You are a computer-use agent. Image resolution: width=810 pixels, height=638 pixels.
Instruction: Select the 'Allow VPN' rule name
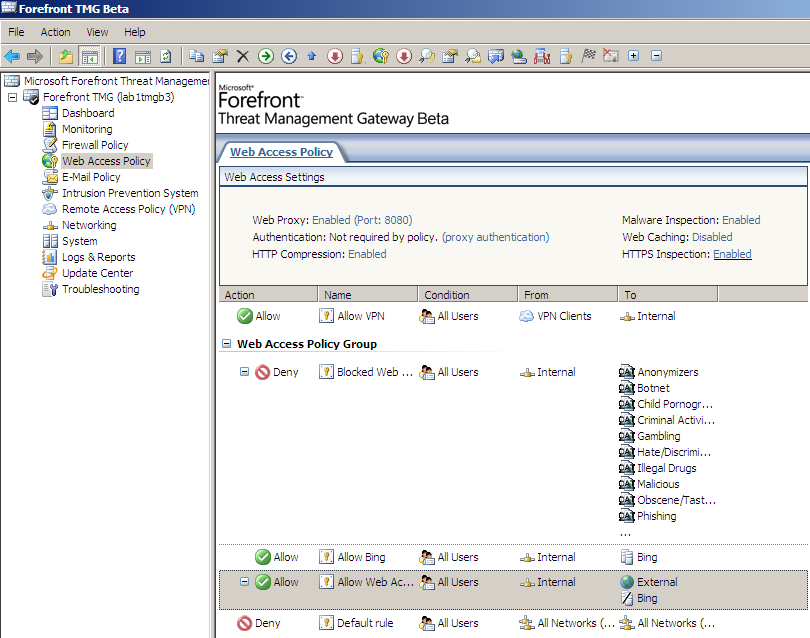tap(361, 316)
